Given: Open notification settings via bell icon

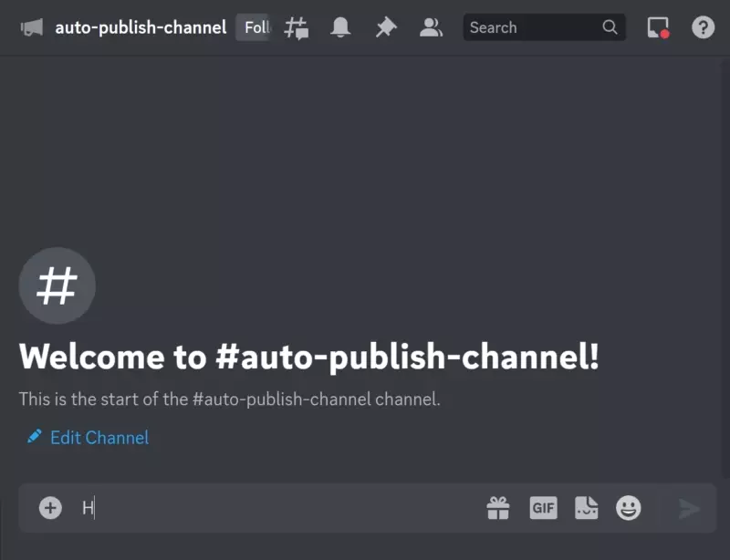Looking at the screenshot, I should [x=341, y=27].
